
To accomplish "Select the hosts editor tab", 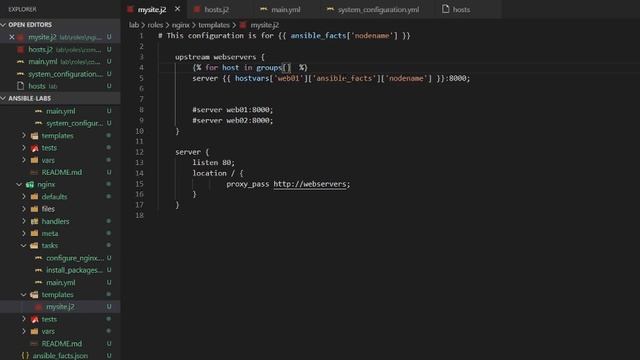I will click(x=461, y=9).
